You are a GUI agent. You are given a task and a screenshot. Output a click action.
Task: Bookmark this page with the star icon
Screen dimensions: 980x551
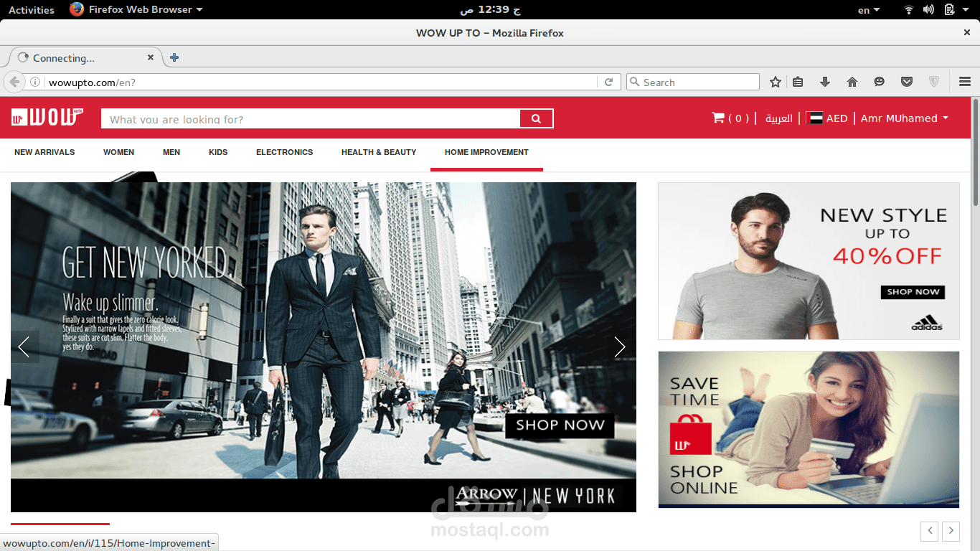tap(776, 83)
